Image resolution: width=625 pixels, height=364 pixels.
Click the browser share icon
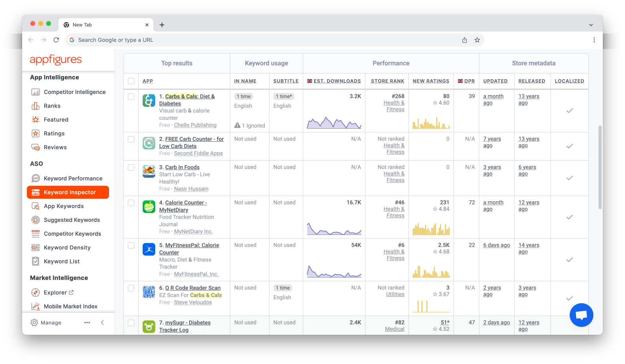point(465,40)
